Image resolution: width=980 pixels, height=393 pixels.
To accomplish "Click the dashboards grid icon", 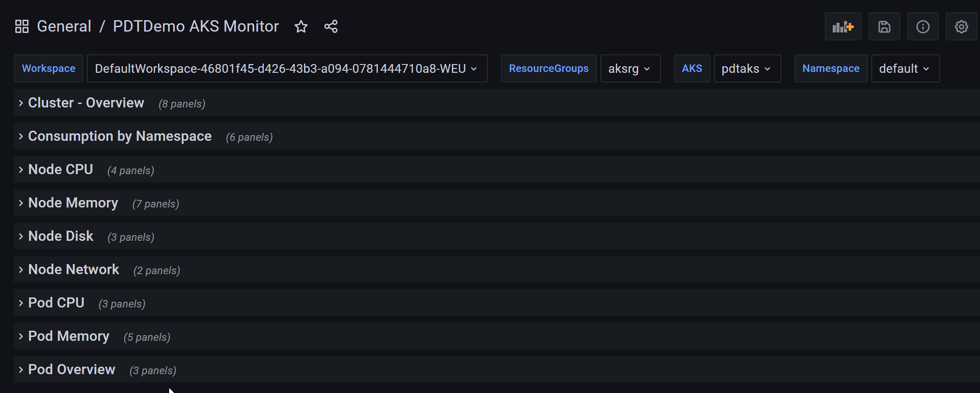I will (x=22, y=26).
